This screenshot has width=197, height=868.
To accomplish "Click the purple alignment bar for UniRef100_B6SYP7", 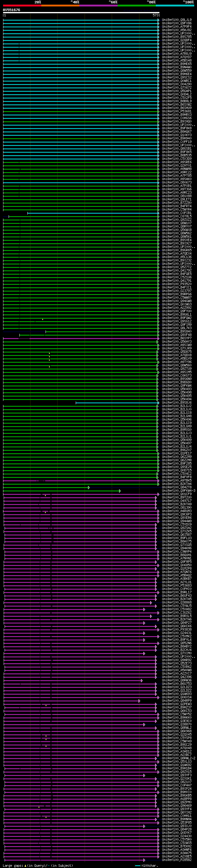I will (x=81, y=339).
